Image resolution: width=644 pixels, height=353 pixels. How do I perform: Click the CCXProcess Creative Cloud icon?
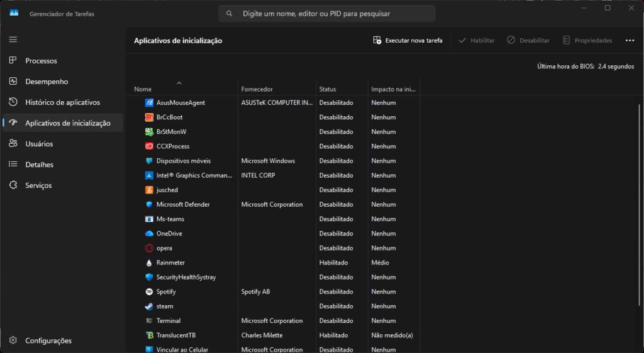tap(149, 146)
